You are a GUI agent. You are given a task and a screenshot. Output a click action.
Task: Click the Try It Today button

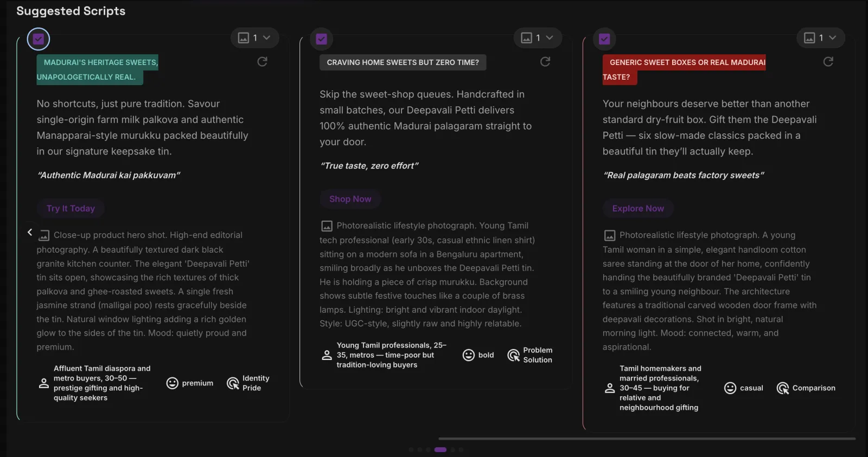pyautogui.click(x=71, y=208)
